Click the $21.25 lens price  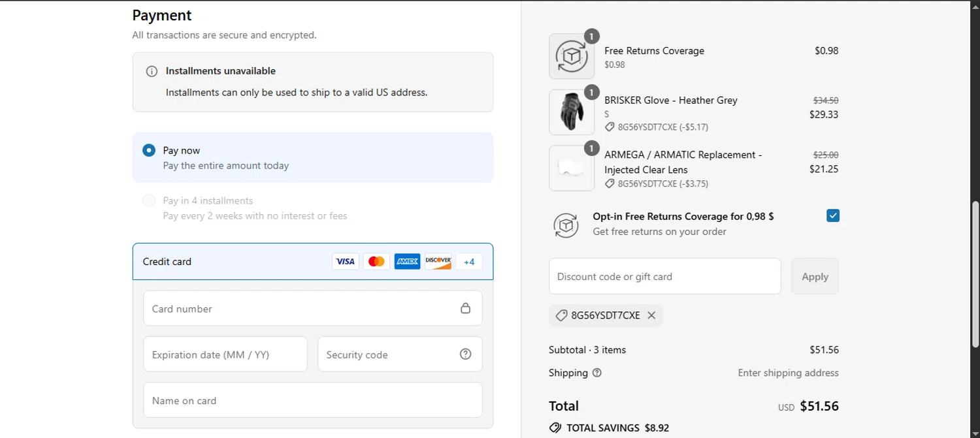point(824,169)
